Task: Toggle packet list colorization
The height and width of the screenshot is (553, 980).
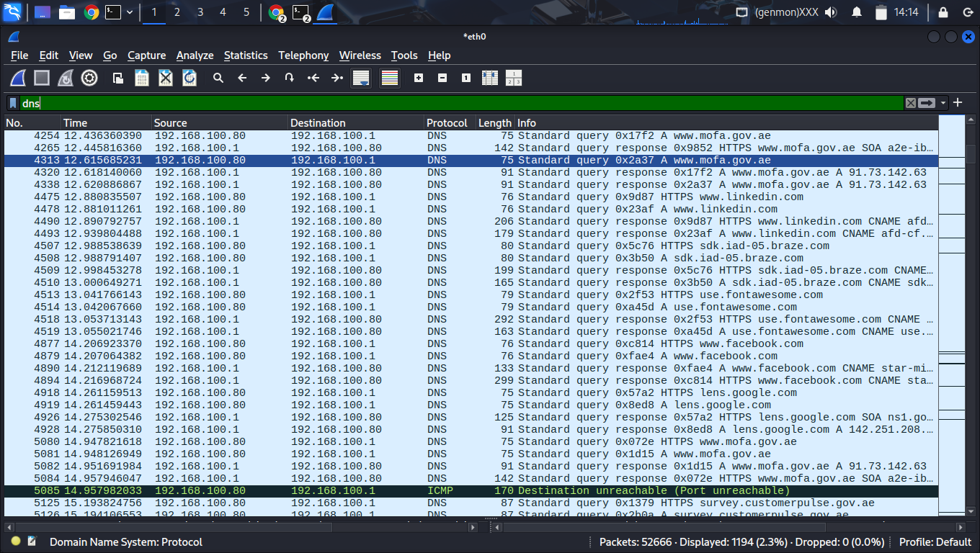Action: coord(390,78)
